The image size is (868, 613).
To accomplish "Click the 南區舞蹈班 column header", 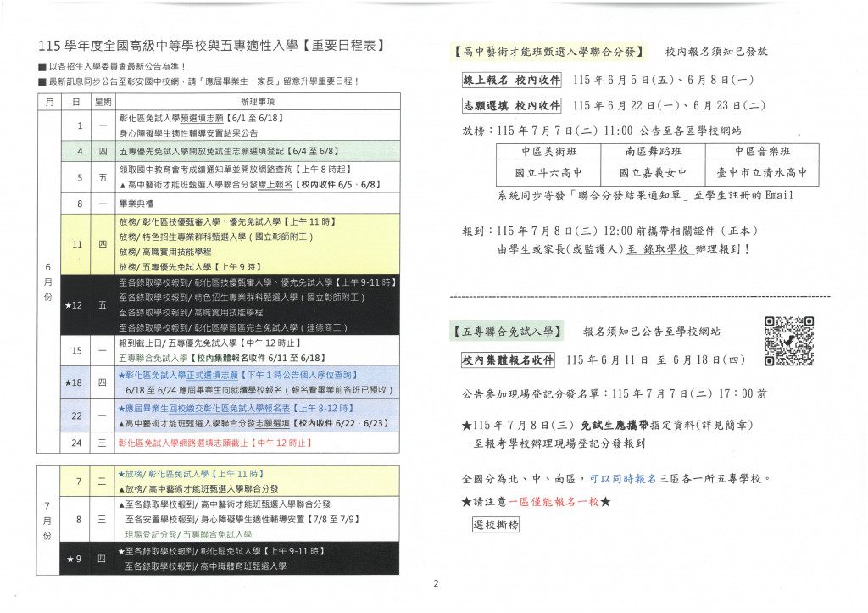I will (x=653, y=152).
